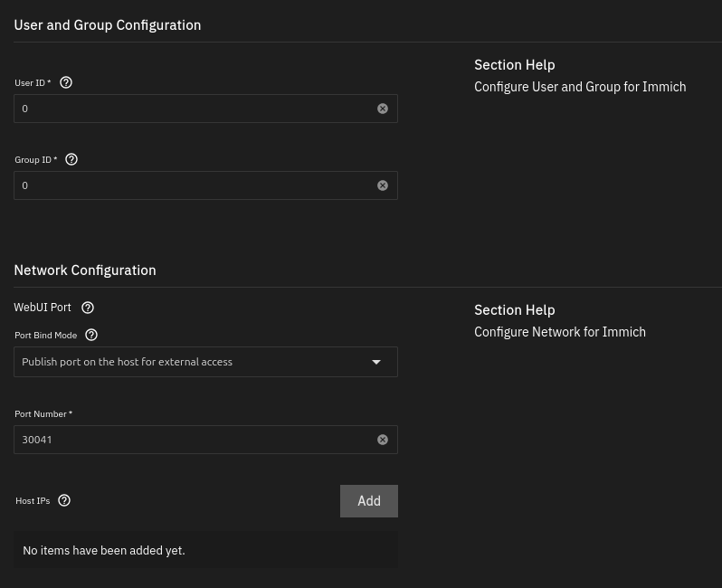This screenshot has width=722, height=588.
Task: Open the Port Bind Mode dropdown
Action: click(195, 362)
